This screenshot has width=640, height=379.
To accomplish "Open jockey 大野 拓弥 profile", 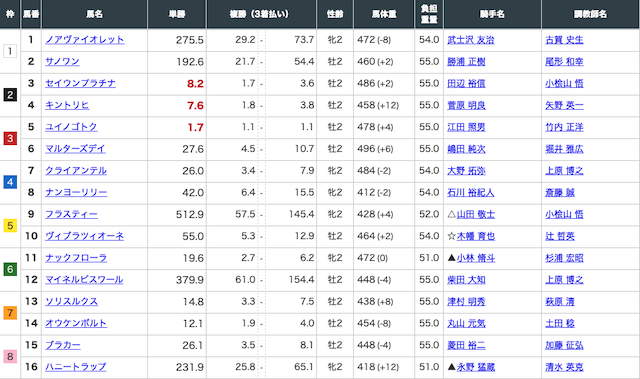I will pyautogui.click(x=466, y=171).
